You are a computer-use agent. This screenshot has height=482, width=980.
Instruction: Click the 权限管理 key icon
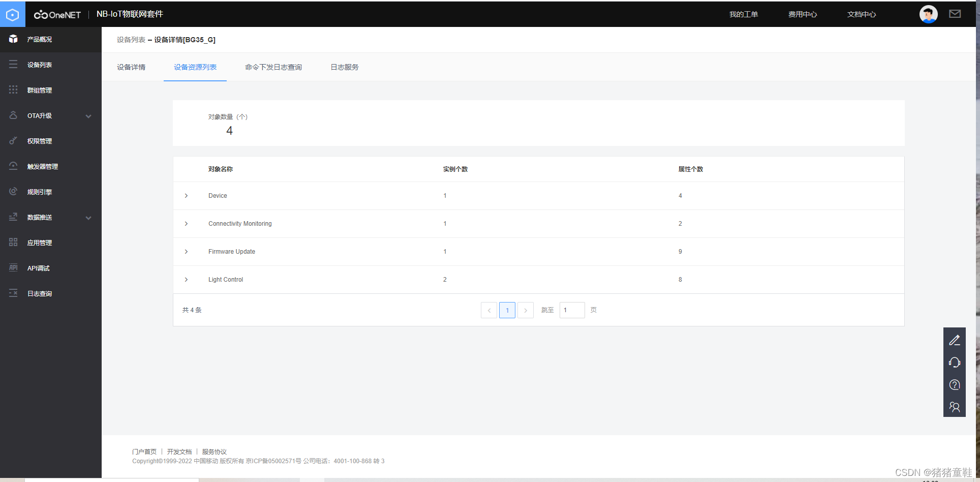[13, 141]
